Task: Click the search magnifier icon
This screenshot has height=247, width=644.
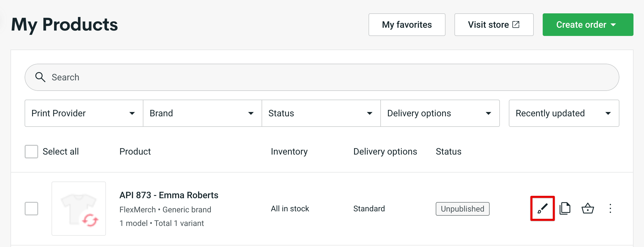Action: [x=41, y=77]
